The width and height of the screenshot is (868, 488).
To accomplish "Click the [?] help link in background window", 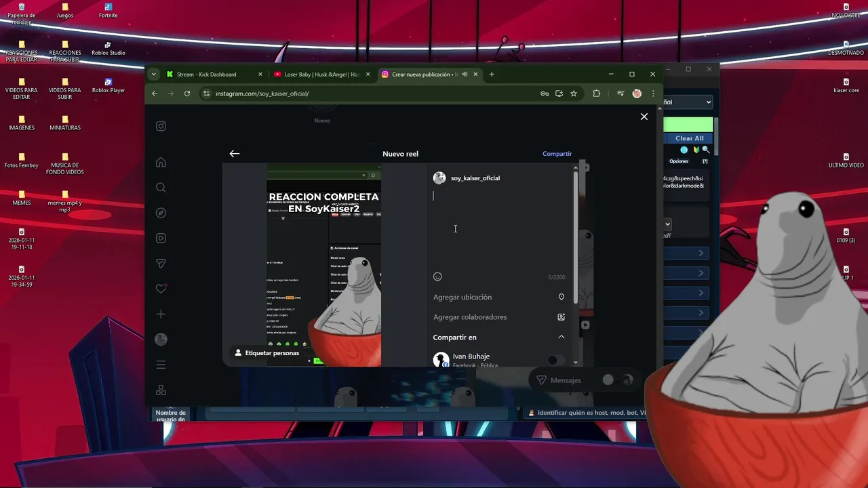I will (x=705, y=161).
